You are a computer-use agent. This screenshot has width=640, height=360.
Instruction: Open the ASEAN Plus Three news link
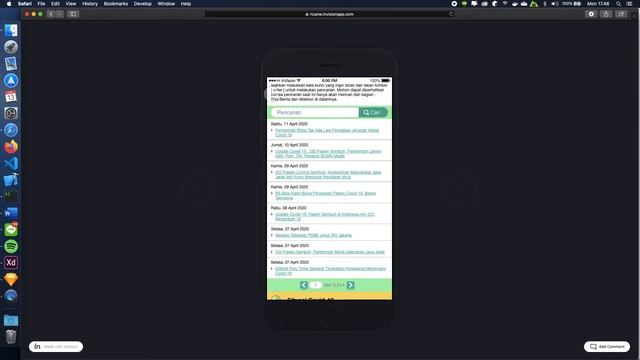(x=330, y=271)
